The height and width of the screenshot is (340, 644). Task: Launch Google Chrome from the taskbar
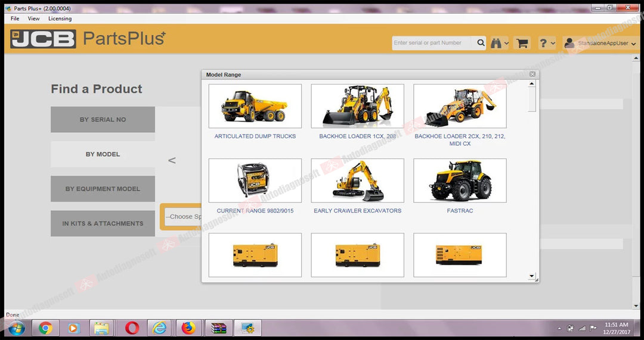pyautogui.click(x=45, y=328)
